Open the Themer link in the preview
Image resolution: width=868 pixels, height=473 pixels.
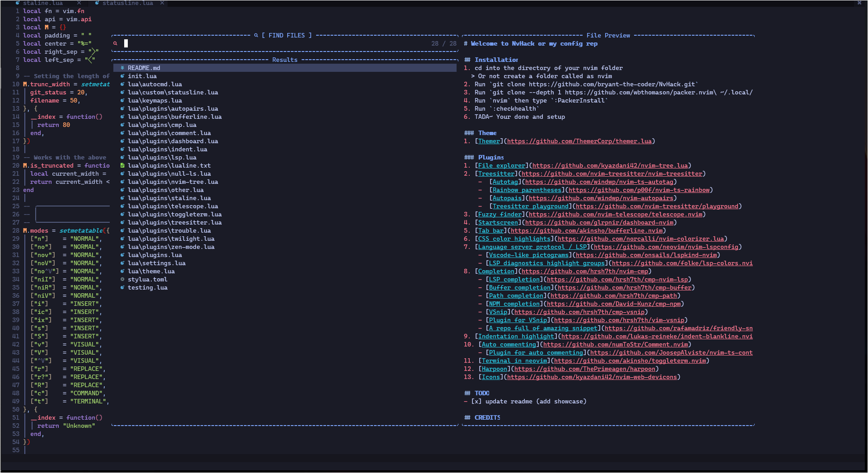pos(489,141)
